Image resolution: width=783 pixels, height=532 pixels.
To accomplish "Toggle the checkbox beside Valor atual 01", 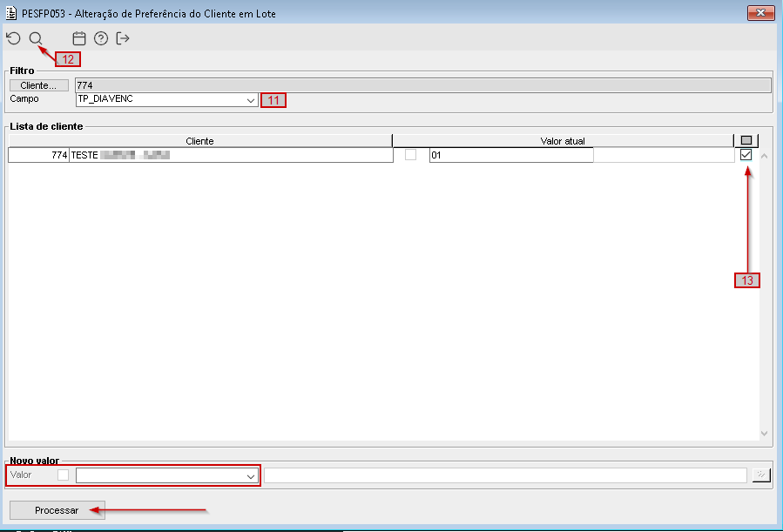I will [x=410, y=155].
